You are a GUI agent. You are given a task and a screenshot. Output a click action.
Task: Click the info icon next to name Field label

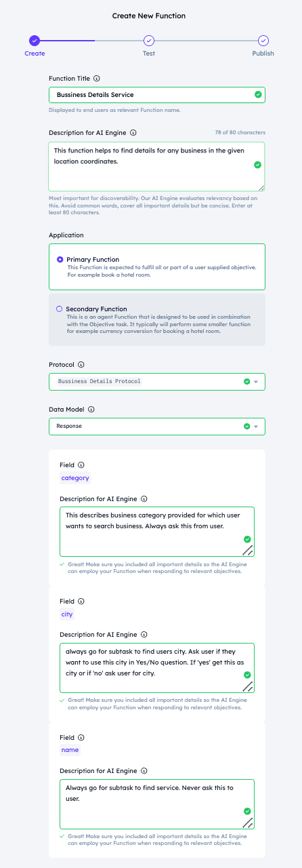(x=81, y=737)
